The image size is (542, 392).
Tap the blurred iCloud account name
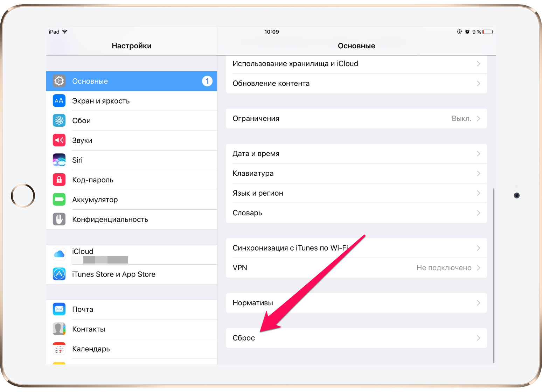(x=99, y=260)
